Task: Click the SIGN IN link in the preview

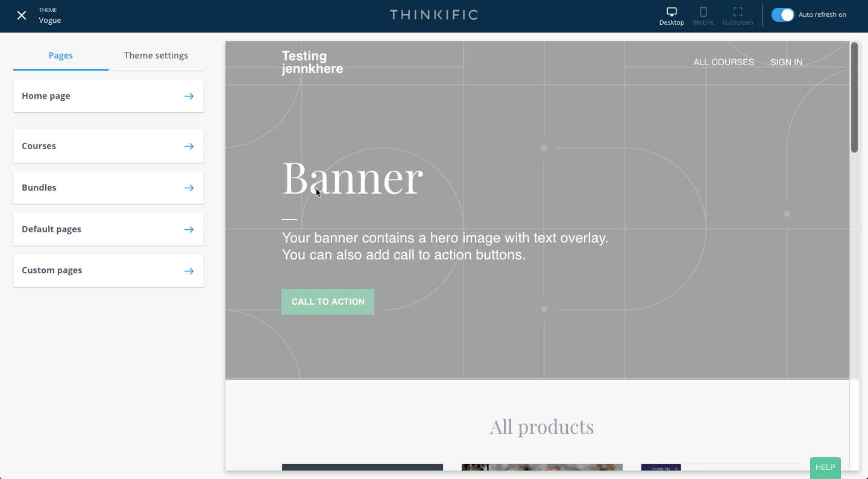Action: (786, 62)
